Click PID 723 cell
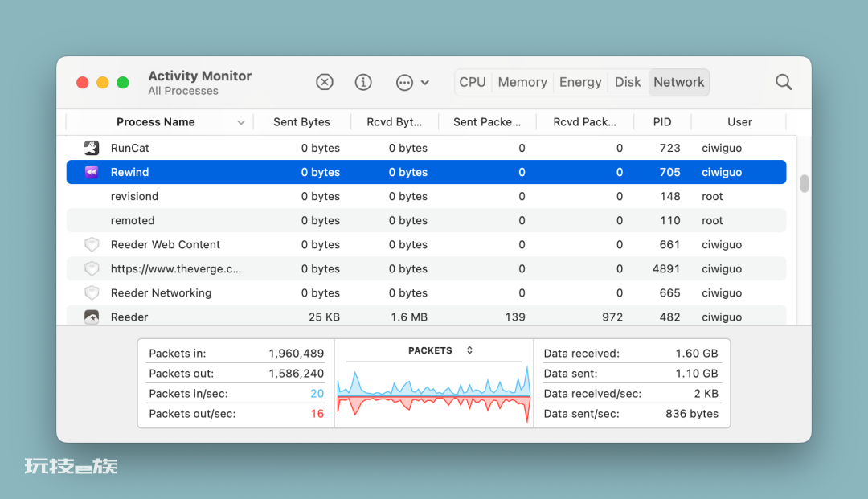Image resolution: width=868 pixels, height=499 pixels. point(669,148)
